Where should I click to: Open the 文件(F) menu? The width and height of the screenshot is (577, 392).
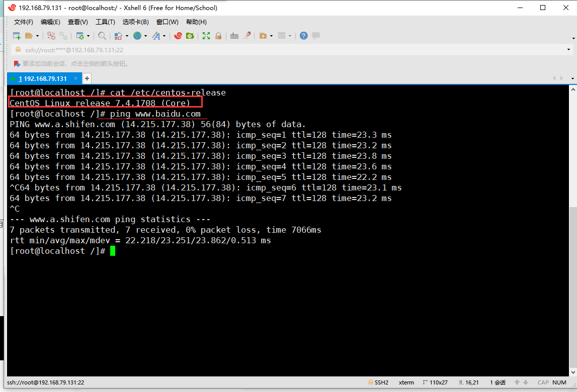(x=23, y=22)
